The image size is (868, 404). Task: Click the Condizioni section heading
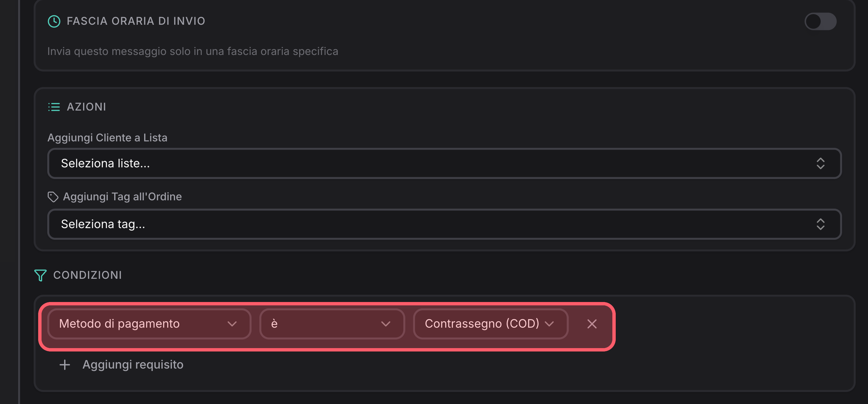point(88,275)
